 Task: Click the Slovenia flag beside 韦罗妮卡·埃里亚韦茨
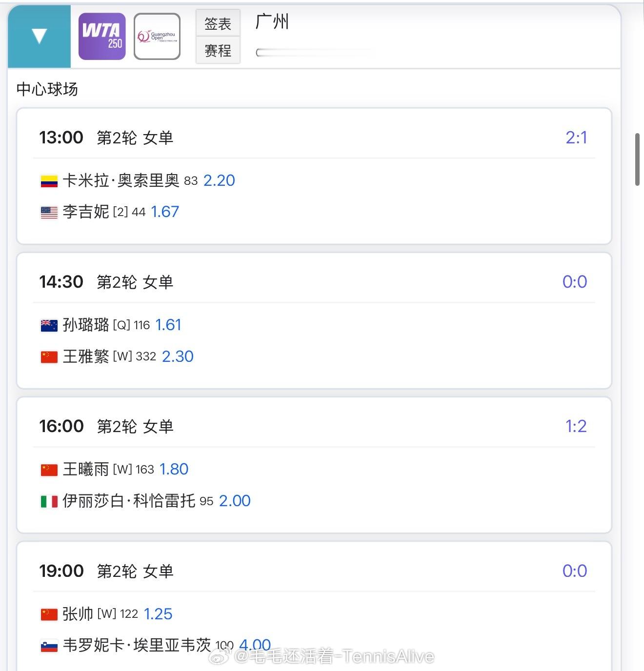click(x=49, y=646)
